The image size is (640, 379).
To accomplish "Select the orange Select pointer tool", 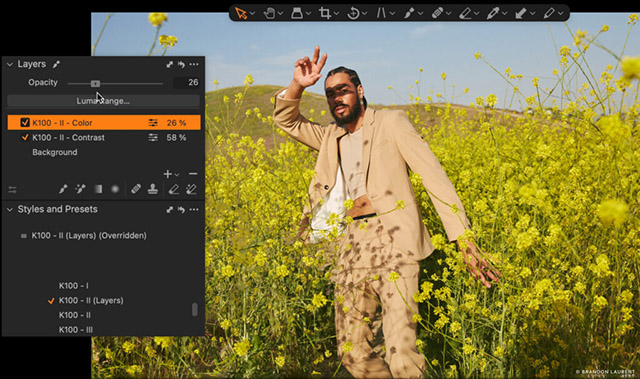I will click(x=241, y=13).
